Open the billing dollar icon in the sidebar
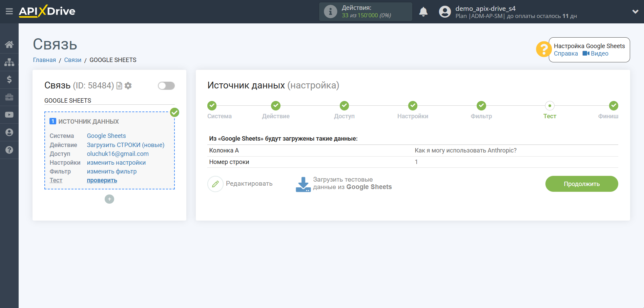This screenshot has height=308, width=644. coord(9,80)
